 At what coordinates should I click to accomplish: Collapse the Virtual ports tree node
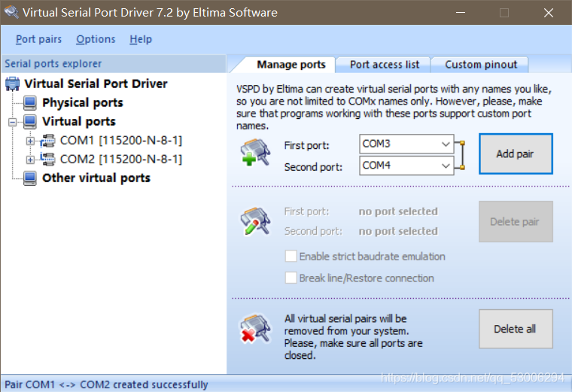12,122
